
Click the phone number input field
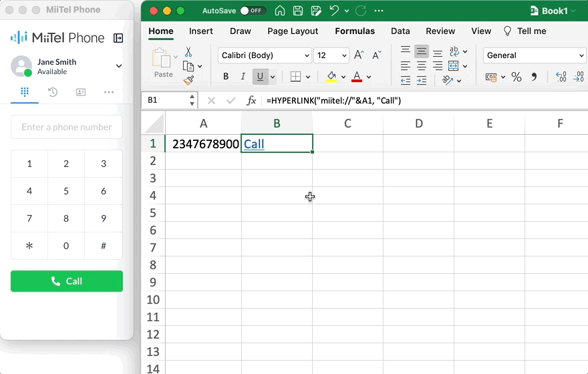pos(67,127)
